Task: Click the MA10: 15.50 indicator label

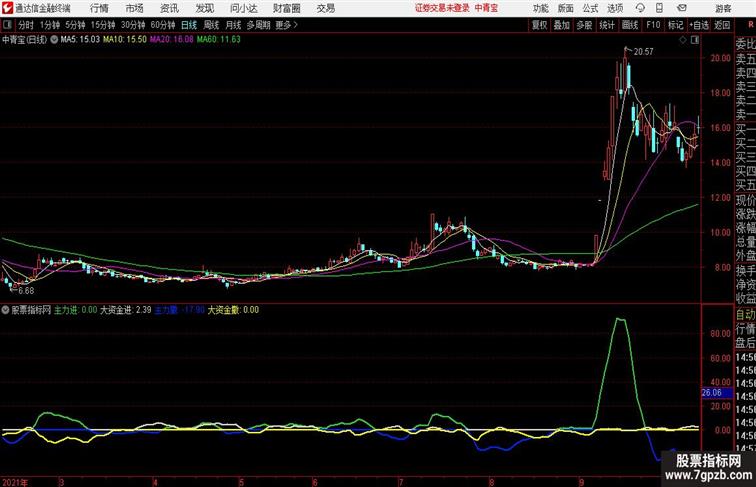Action: [125, 40]
